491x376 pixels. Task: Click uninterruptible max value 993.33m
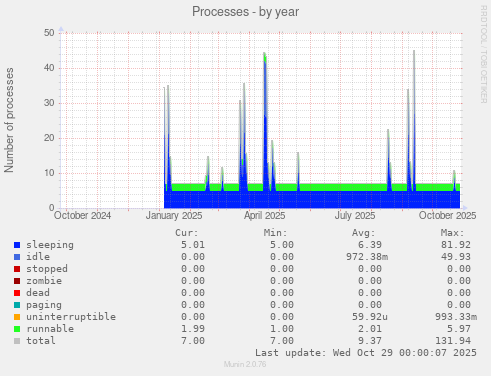point(456,317)
